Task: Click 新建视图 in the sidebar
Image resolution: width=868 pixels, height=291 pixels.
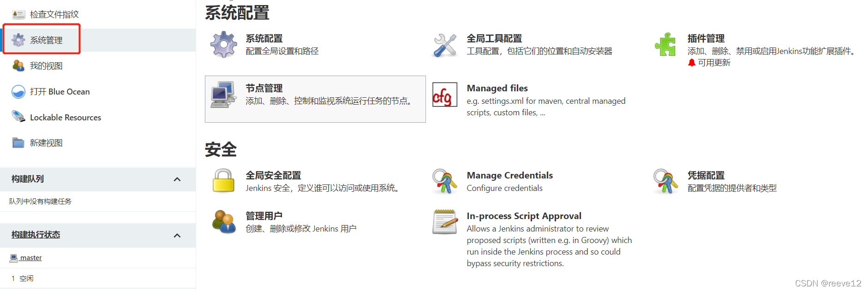Action: coord(46,143)
